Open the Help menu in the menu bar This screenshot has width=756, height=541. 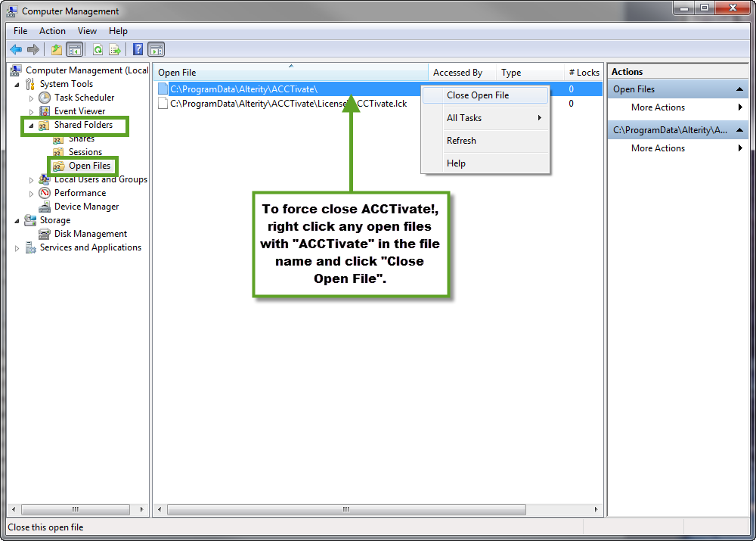click(118, 31)
